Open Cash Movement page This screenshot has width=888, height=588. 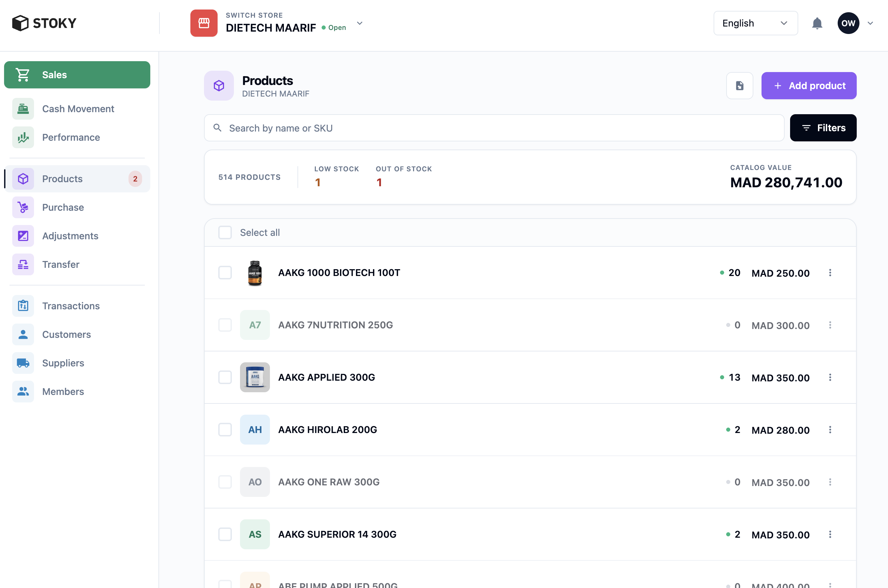[x=77, y=109]
